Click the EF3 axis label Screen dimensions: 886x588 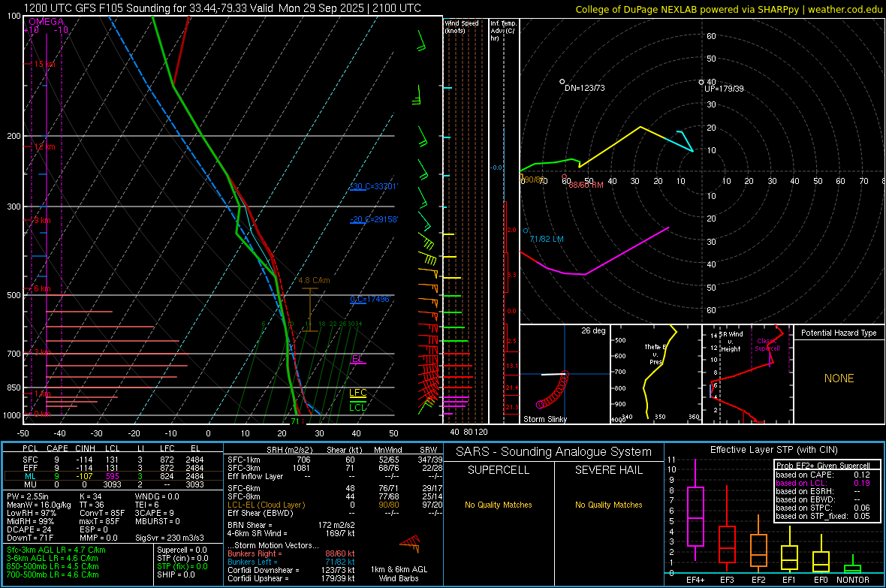[x=727, y=580]
